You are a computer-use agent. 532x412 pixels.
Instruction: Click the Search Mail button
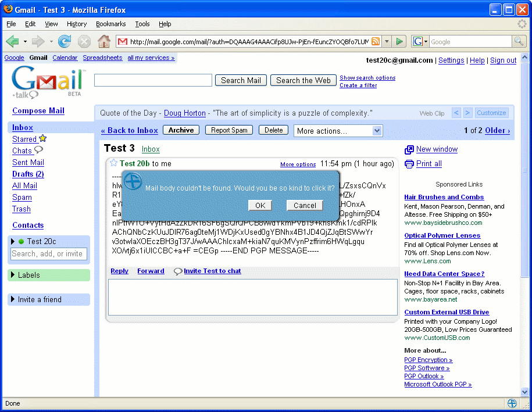(241, 80)
